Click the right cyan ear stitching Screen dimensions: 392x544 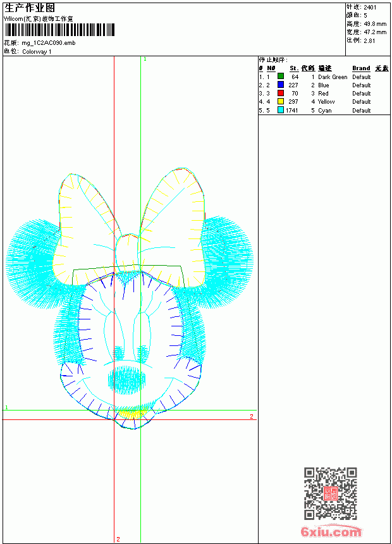point(227,263)
